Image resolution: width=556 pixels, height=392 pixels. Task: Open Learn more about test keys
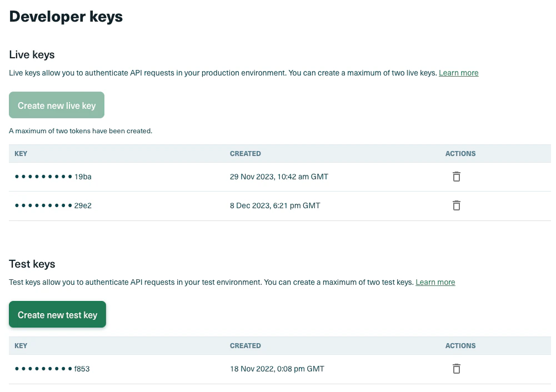tap(435, 282)
